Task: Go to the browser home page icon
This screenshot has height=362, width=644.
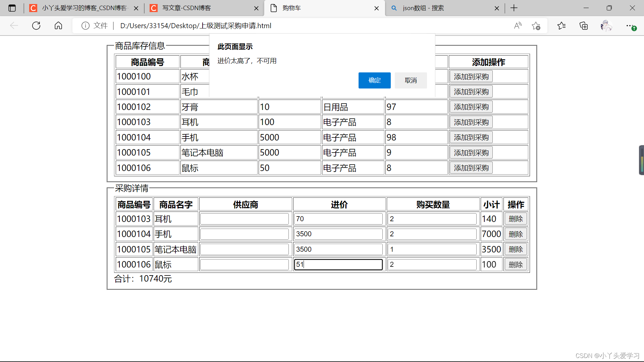Action: (58, 26)
